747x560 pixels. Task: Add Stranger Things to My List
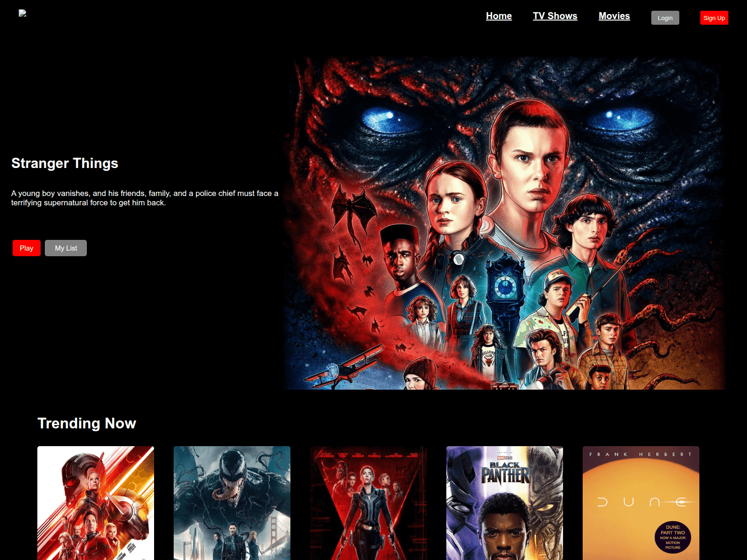tap(66, 248)
